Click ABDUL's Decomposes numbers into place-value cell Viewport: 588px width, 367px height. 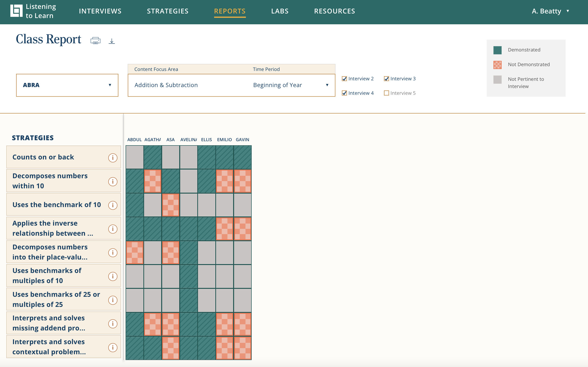click(x=135, y=253)
